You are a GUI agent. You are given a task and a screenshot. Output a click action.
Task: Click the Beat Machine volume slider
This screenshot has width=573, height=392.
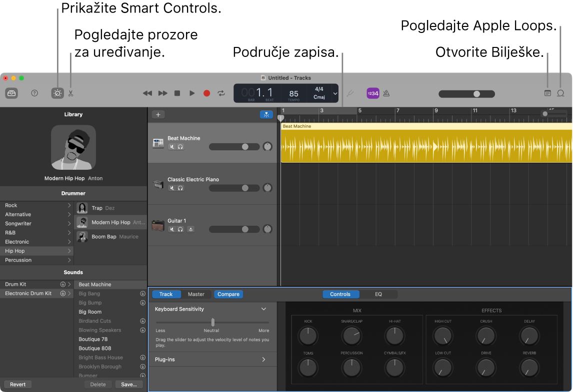click(x=234, y=147)
